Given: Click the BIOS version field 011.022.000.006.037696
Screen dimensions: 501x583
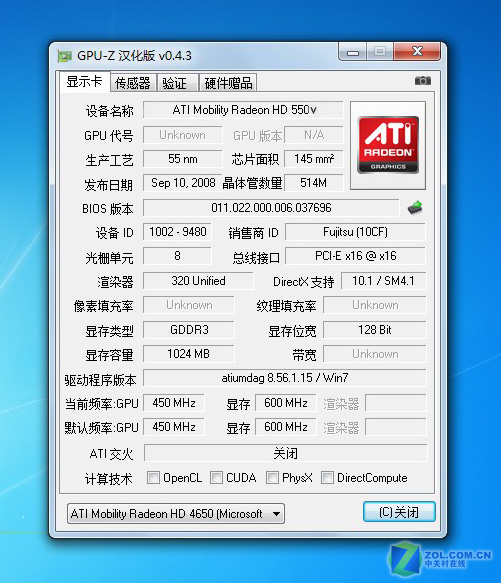Looking at the screenshot, I should coord(271,207).
